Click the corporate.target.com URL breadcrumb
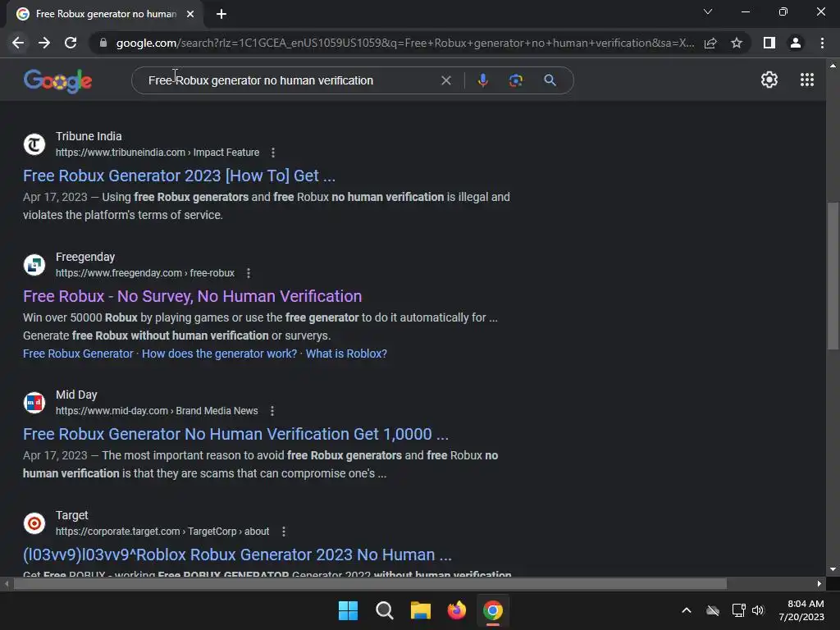The height and width of the screenshot is (630, 840). 162,532
